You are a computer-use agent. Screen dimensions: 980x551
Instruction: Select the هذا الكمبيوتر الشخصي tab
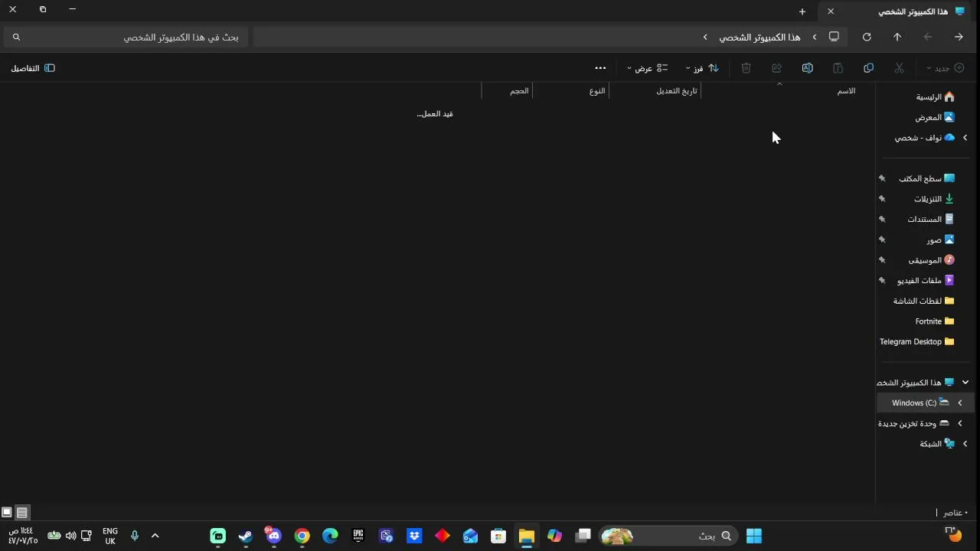899,11
